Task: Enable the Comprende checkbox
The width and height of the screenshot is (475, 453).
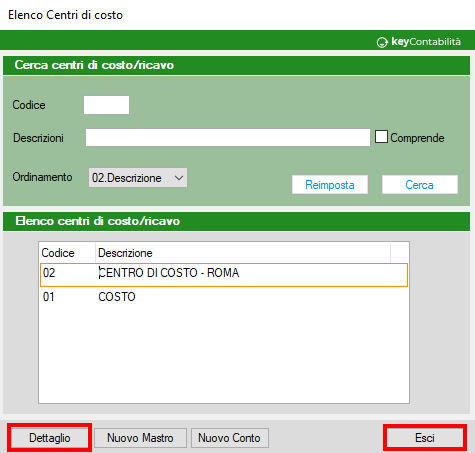Action: (381, 137)
